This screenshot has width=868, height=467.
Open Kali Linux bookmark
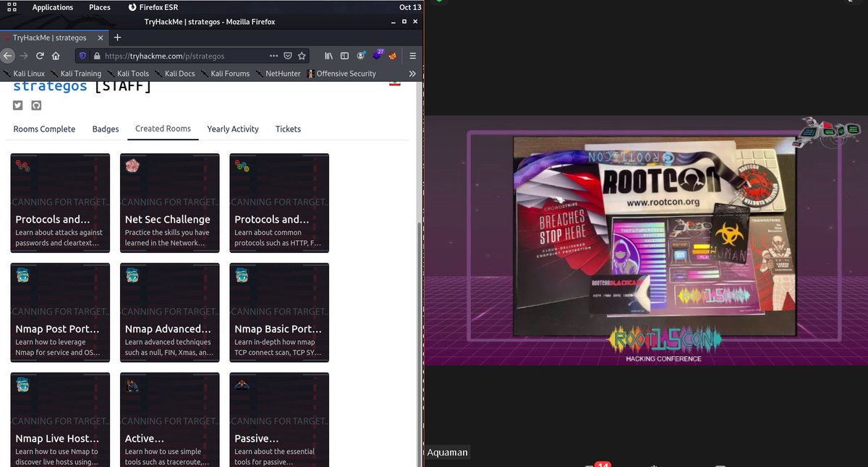click(x=24, y=74)
